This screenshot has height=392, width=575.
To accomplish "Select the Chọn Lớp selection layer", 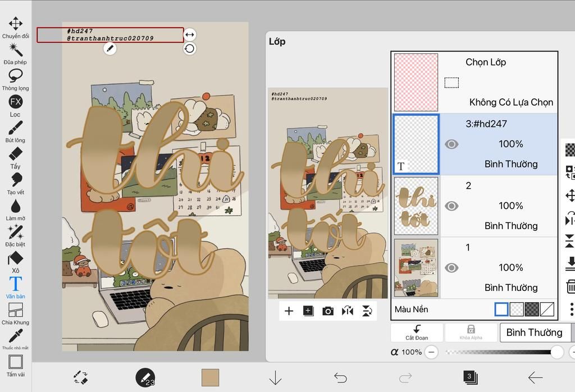I will 474,82.
